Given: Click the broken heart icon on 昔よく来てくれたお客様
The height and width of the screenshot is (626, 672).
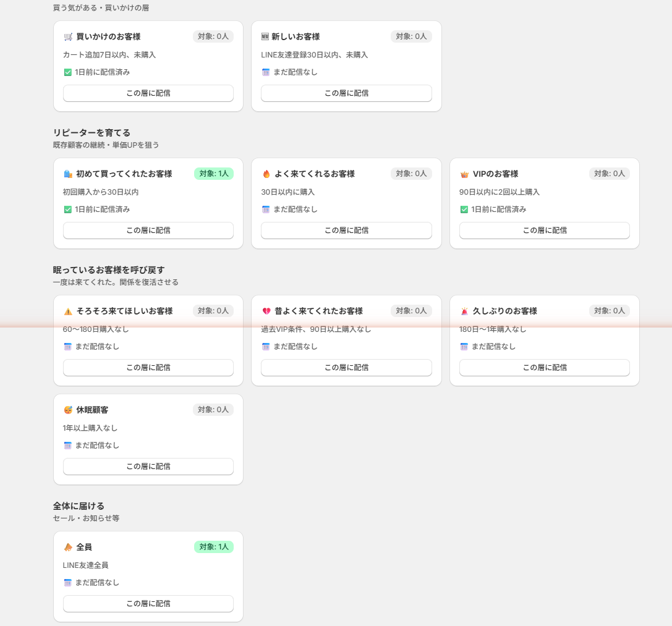Looking at the screenshot, I should pyautogui.click(x=266, y=311).
